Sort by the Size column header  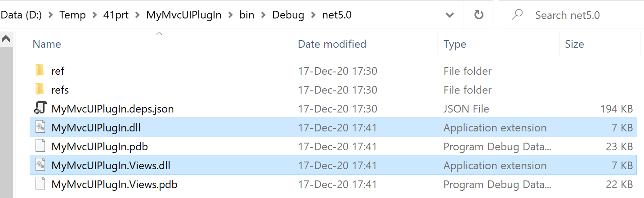pyautogui.click(x=574, y=44)
